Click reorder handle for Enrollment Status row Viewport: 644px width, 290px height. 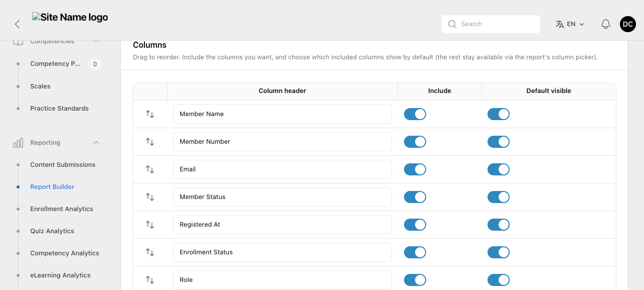(150, 252)
